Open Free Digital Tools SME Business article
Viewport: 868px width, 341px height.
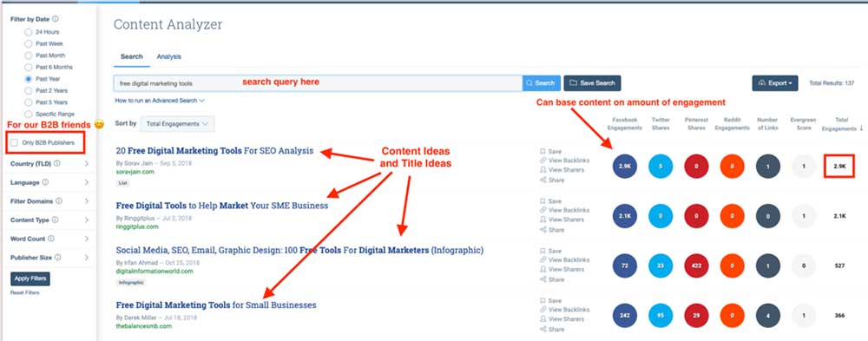(x=222, y=206)
